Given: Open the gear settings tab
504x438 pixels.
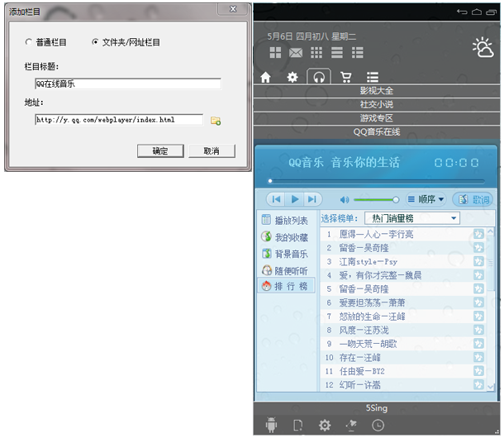Looking at the screenshot, I should click(292, 77).
